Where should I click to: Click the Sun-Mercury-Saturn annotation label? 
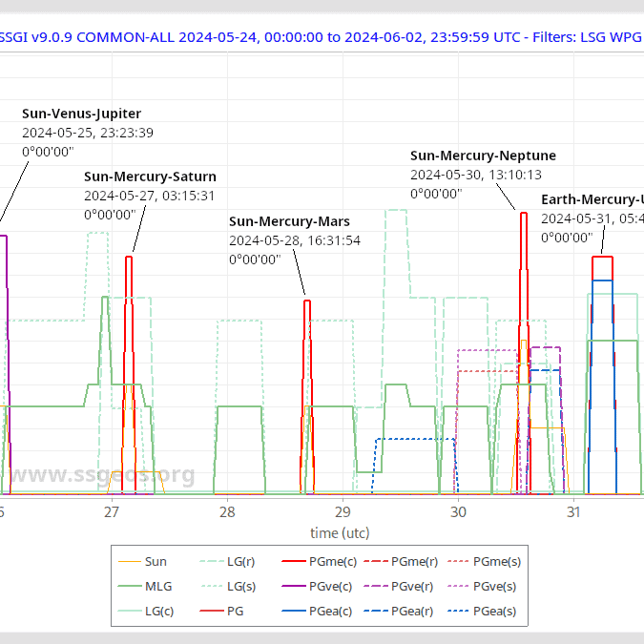tap(150, 177)
